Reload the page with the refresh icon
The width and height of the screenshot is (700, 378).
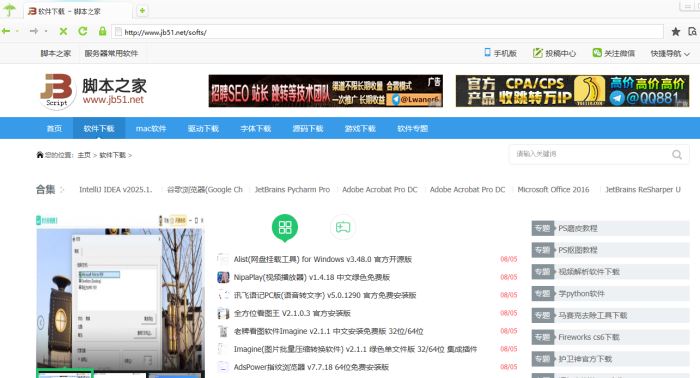click(x=83, y=31)
